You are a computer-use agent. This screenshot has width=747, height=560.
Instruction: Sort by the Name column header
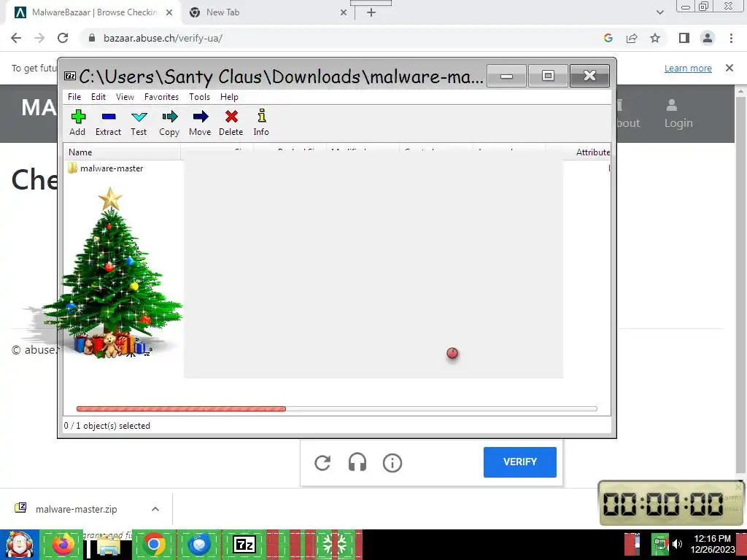[x=123, y=152]
